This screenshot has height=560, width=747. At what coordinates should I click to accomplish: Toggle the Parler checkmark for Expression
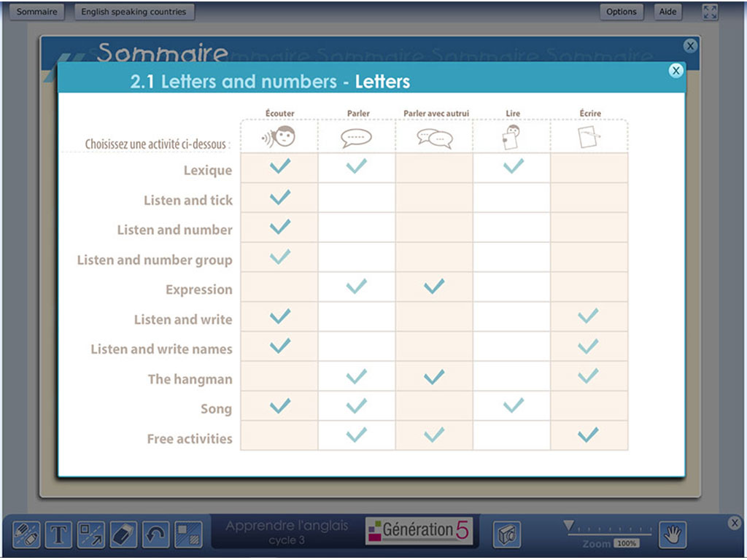[x=355, y=287]
